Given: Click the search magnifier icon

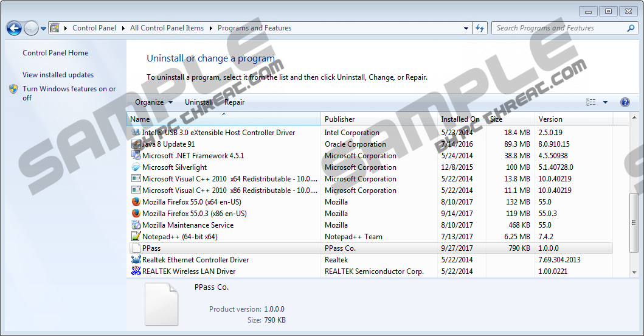Looking at the screenshot, I should coord(631,28).
